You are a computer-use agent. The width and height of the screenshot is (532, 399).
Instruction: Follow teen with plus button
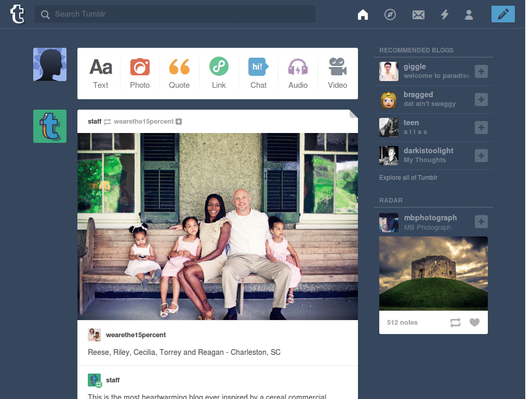coord(481,128)
